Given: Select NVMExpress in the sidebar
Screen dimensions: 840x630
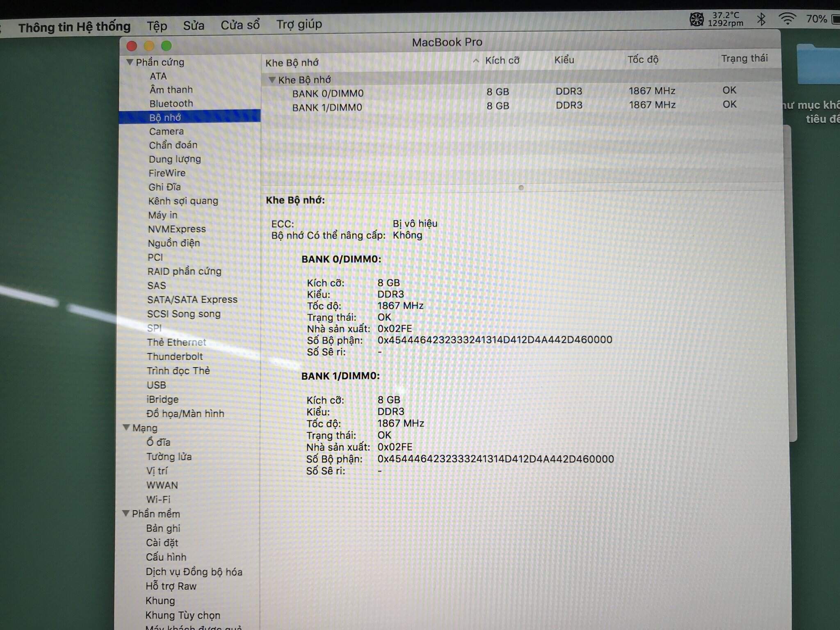Looking at the screenshot, I should pyautogui.click(x=177, y=229).
